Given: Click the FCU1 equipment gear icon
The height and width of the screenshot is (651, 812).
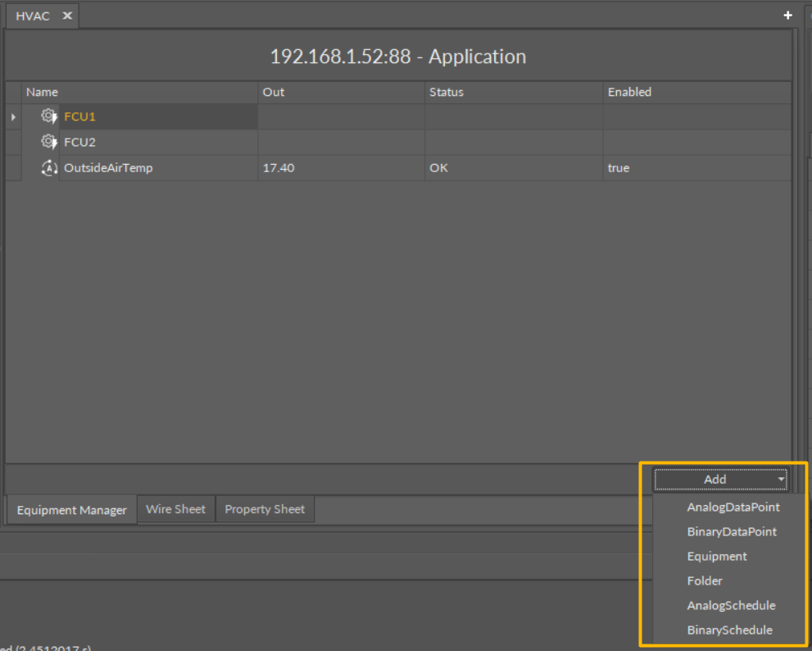Looking at the screenshot, I should click(49, 116).
